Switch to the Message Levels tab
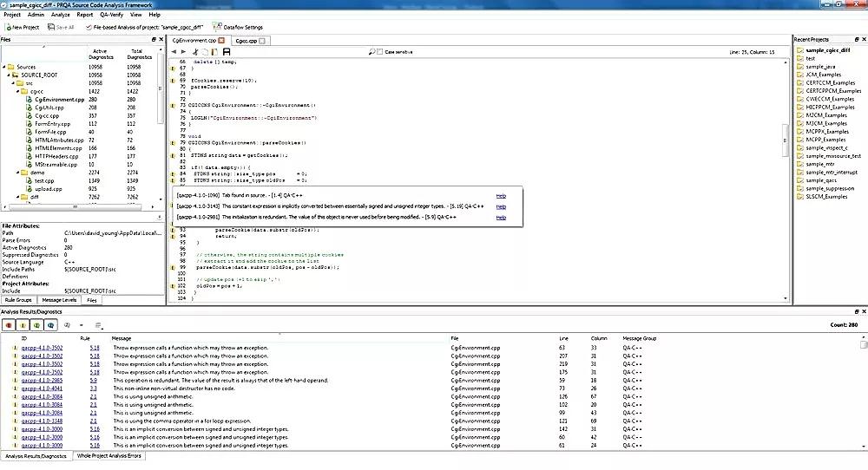This screenshot has height=470, width=868. pyautogui.click(x=59, y=300)
